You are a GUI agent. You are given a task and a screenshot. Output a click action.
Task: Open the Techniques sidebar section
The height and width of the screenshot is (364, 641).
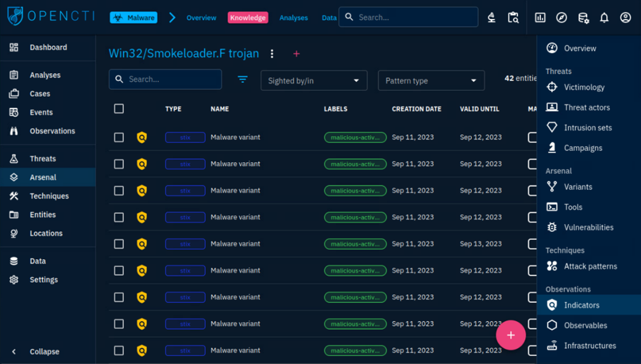pyautogui.click(x=49, y=195)
